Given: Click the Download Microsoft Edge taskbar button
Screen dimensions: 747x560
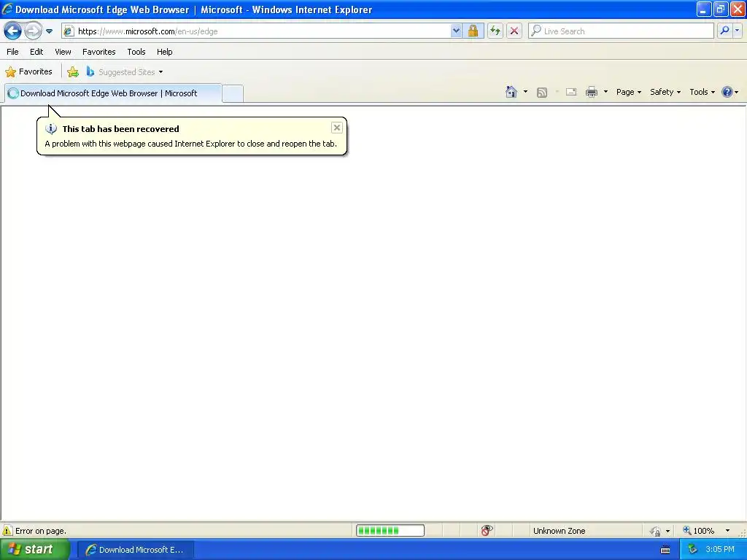Looking at the screenshot, I should 135,550.
